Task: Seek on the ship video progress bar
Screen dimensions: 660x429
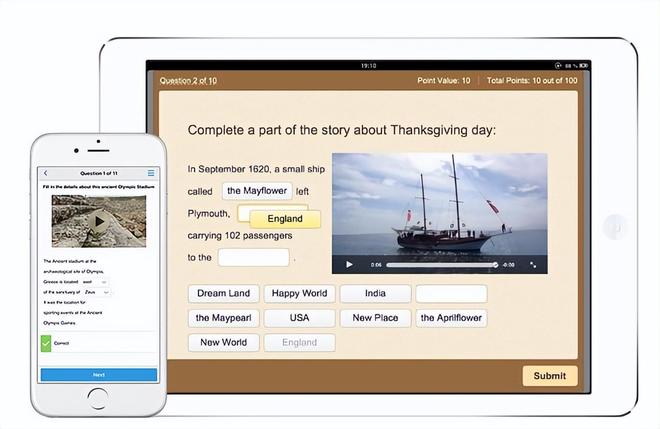Action: 440,265
